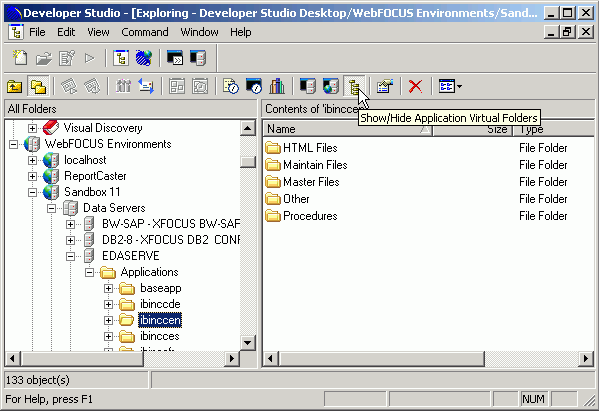Screen dimensions: 599x411
Task: Click the red X Delete icon
Action: (x=415, y=86)
